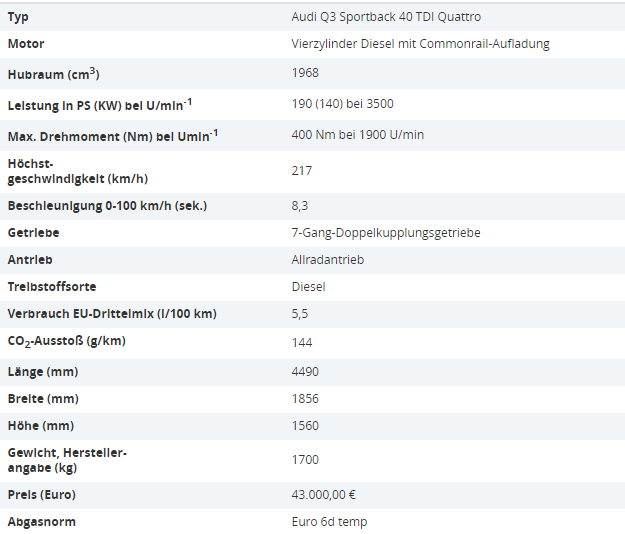Select '400 Nm bei 1900 U/min' value
625x534 pixels.
[358, 135]
